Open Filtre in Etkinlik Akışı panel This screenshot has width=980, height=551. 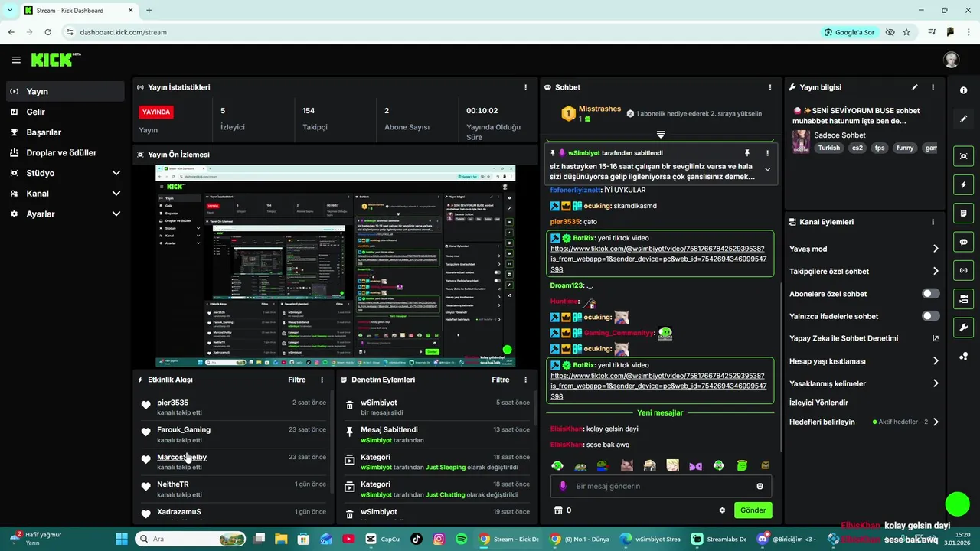[x=297, y=380]
